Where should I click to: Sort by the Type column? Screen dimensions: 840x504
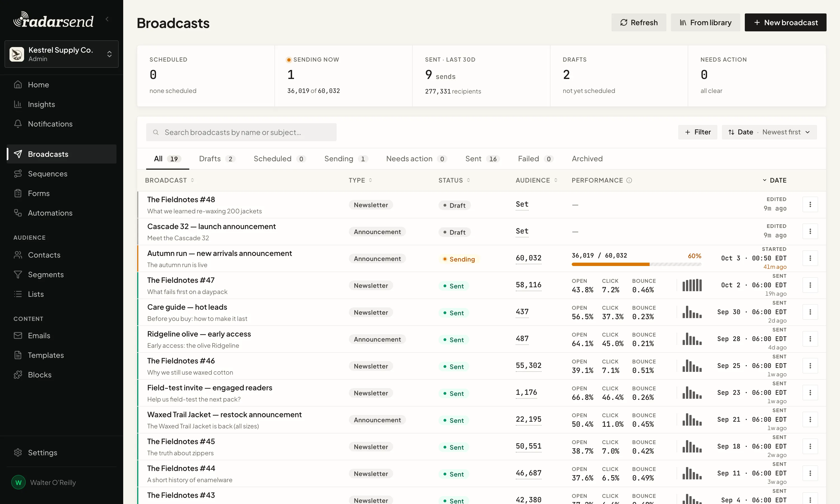pyautogui.click(x=360, y=180)
